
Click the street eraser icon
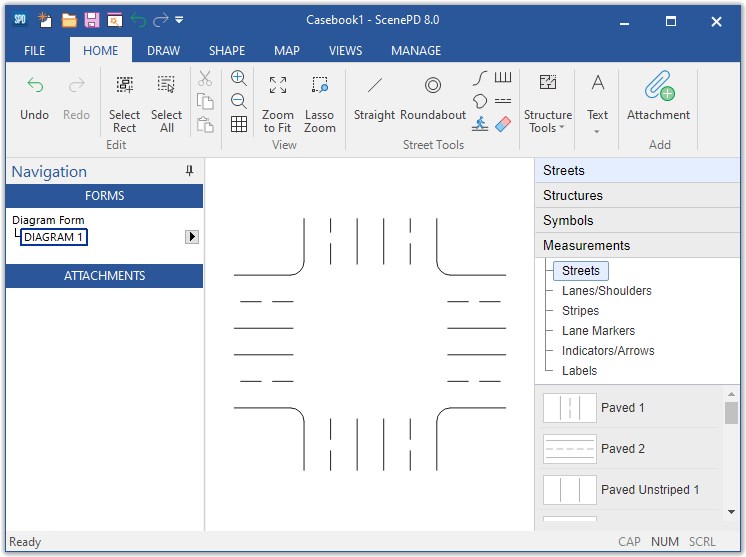(503, 124)
